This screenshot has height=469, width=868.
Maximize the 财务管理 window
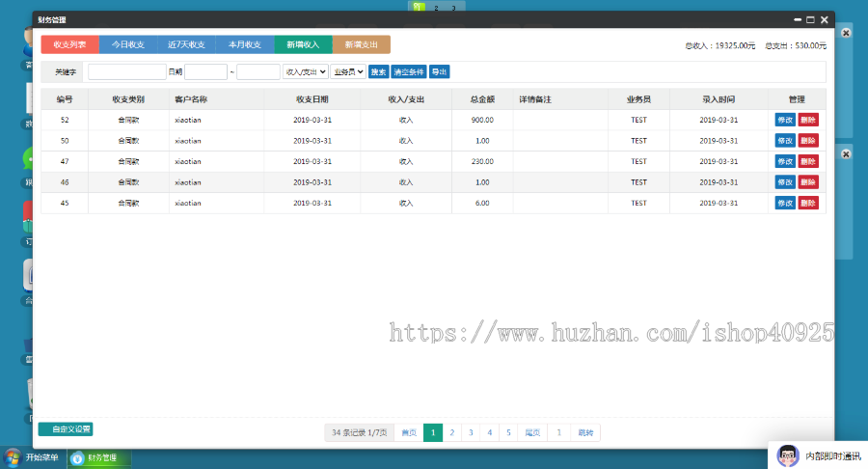click(x=810, y=19)
